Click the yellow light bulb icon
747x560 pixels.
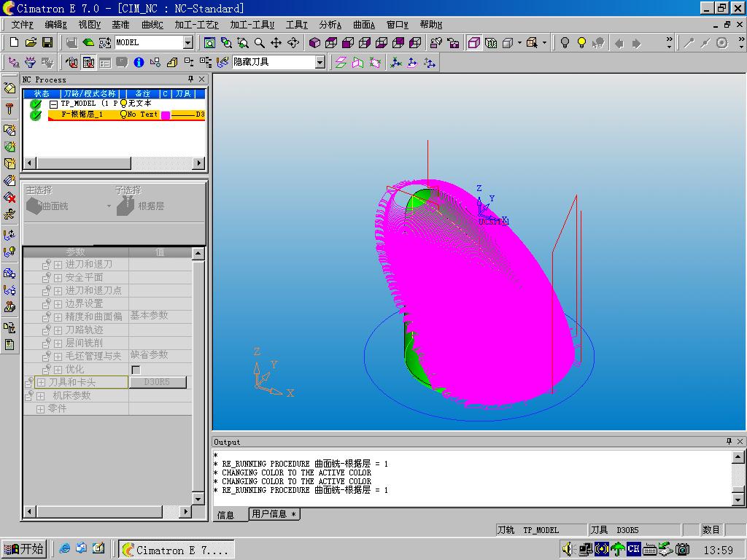tap(581, 43)
